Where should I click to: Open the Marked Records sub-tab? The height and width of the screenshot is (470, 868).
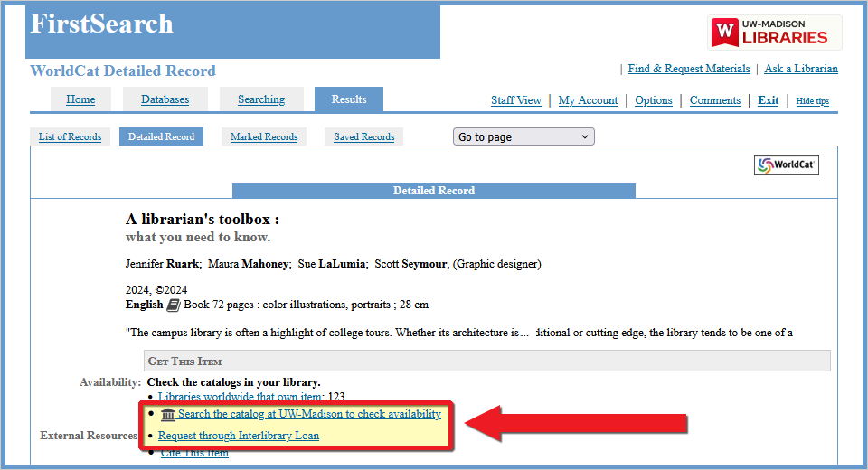pos(264,136)
